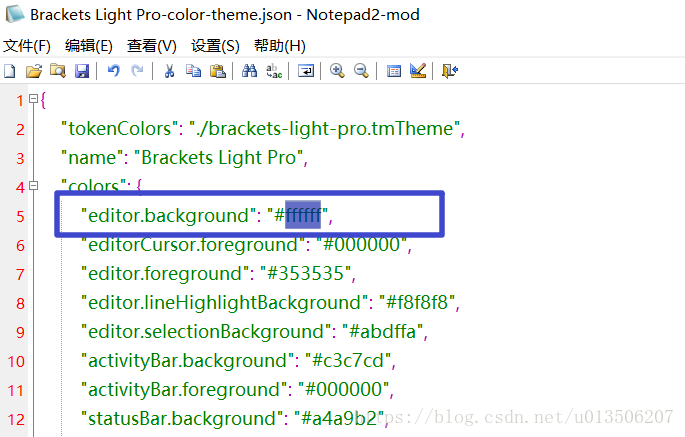The image size is (685, 437).
Task: Click the "#f8f8f8" value on line 8
Action: tap(417, 302)
